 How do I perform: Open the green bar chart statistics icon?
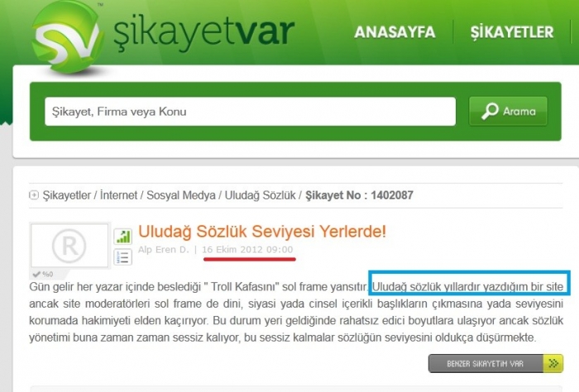point(123,237)
